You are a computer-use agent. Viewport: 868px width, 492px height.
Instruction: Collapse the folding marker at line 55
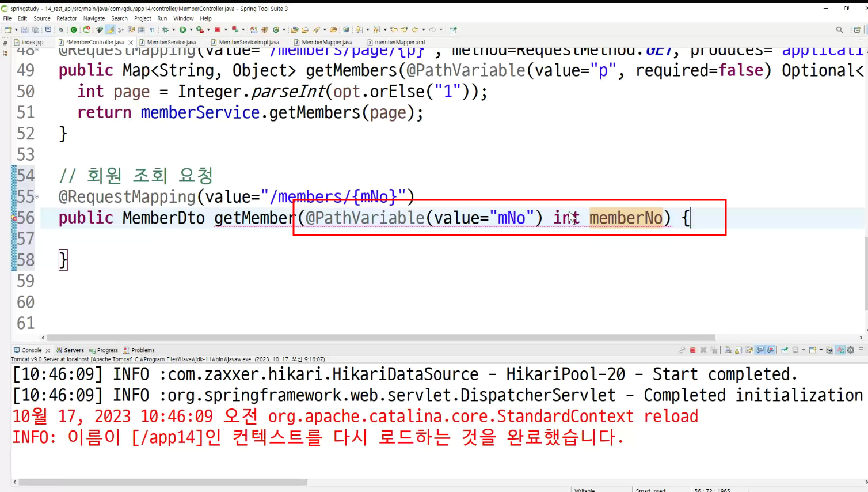[x=37, y=197]
